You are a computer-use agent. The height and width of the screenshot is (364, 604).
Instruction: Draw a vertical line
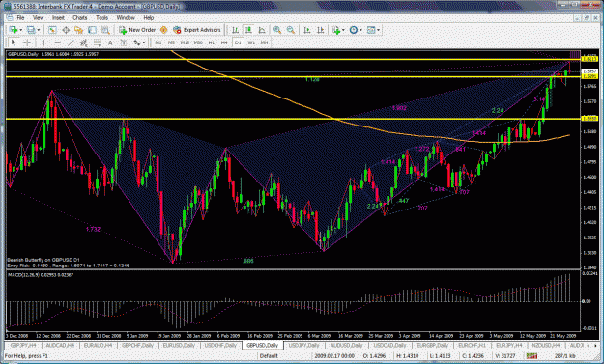coord(43,42)
